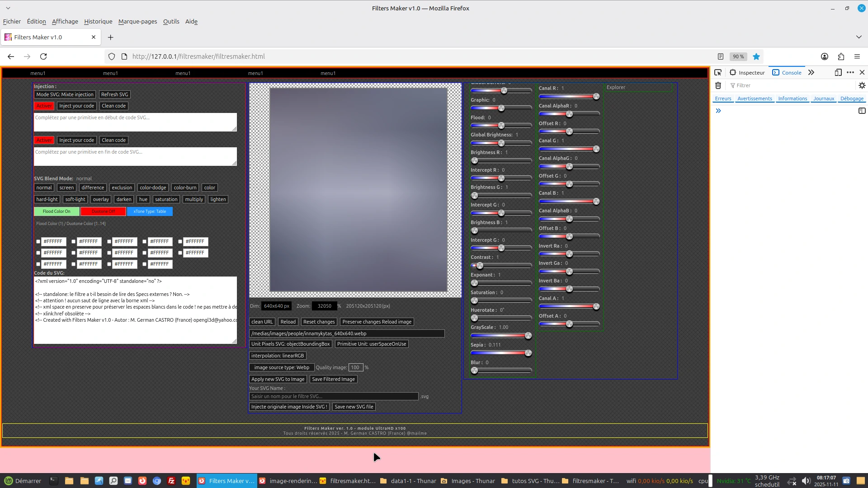Image resolution: width=868 pixels, height=488 pixels.
Task: Toggle the Flood Color On button
Action: (57, 211)
